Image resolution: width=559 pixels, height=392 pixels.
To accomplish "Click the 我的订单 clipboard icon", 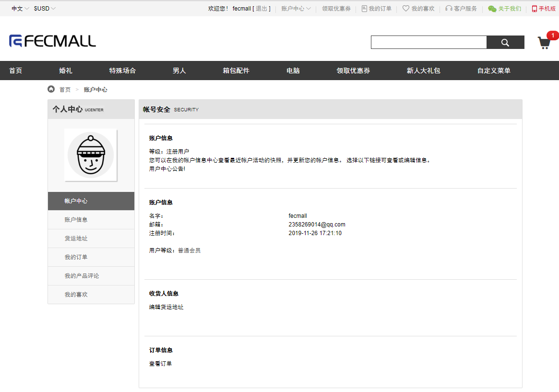I will tap(366, 8).
